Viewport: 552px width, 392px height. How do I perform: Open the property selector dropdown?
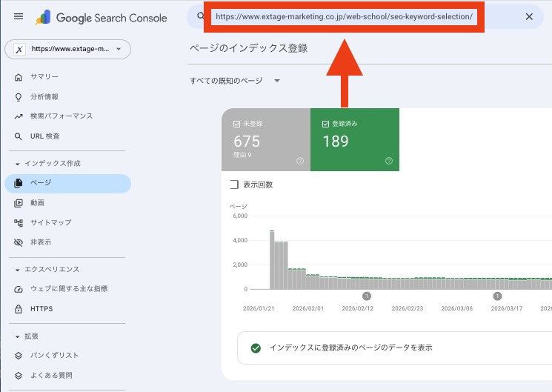(67, 49)
